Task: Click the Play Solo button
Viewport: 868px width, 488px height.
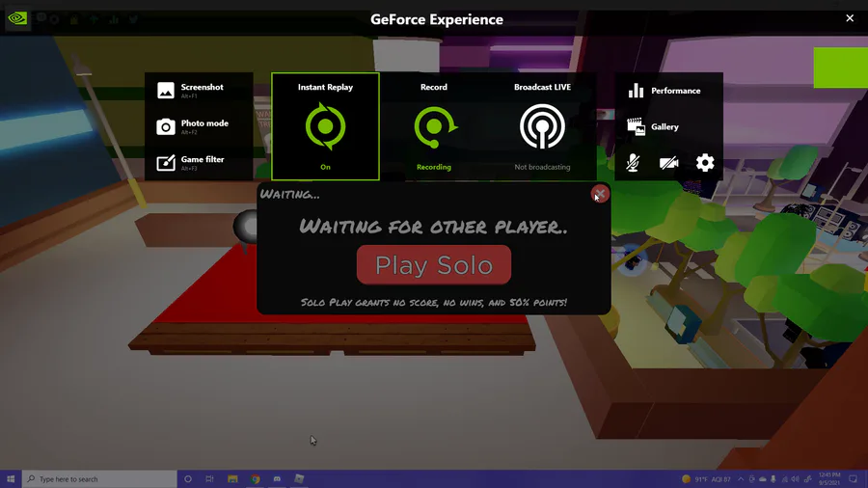Action: click(434, 265)
